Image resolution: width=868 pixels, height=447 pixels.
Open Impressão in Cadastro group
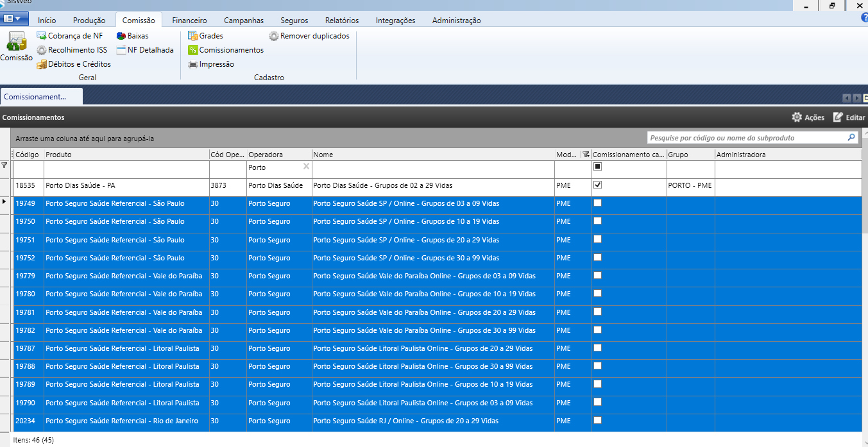point(211,64)
